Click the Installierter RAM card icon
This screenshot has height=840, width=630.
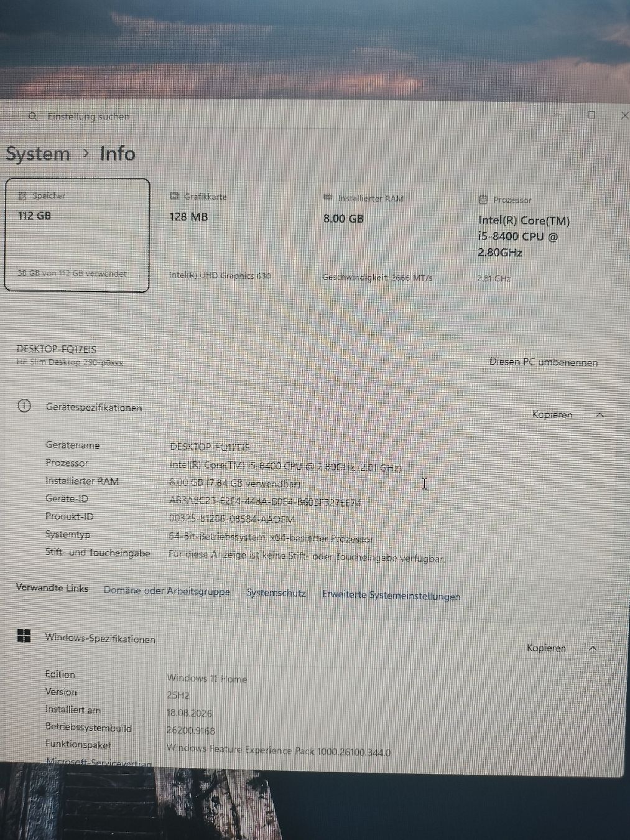(328, 198)
